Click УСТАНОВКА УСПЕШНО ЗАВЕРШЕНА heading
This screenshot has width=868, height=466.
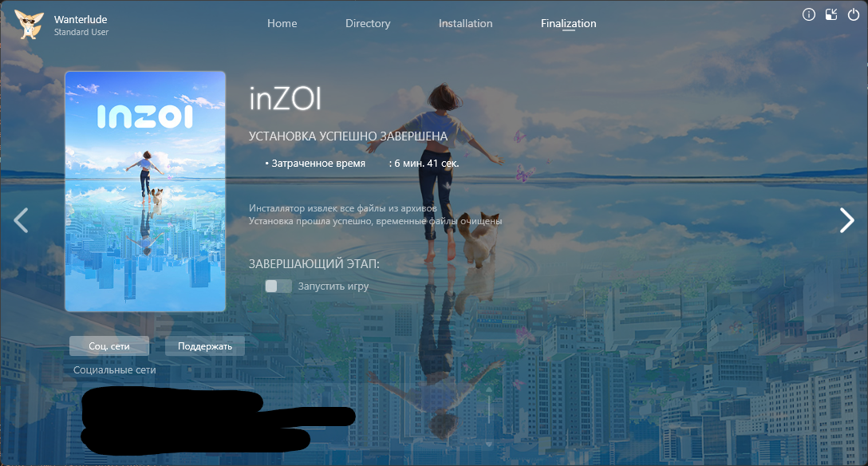click(348, 136)
